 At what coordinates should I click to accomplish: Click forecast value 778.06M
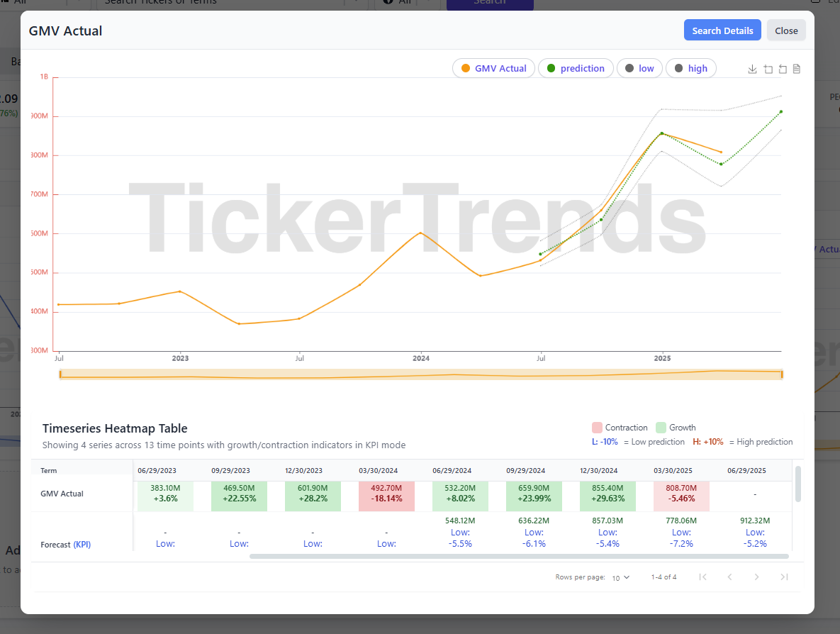681,521
